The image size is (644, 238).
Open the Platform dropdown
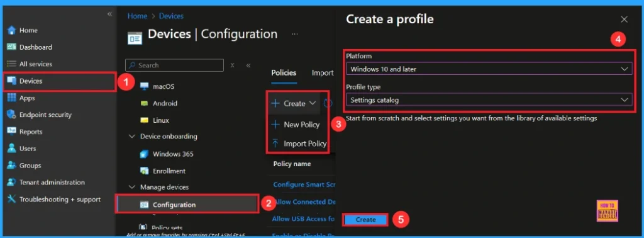click(489, 69)
